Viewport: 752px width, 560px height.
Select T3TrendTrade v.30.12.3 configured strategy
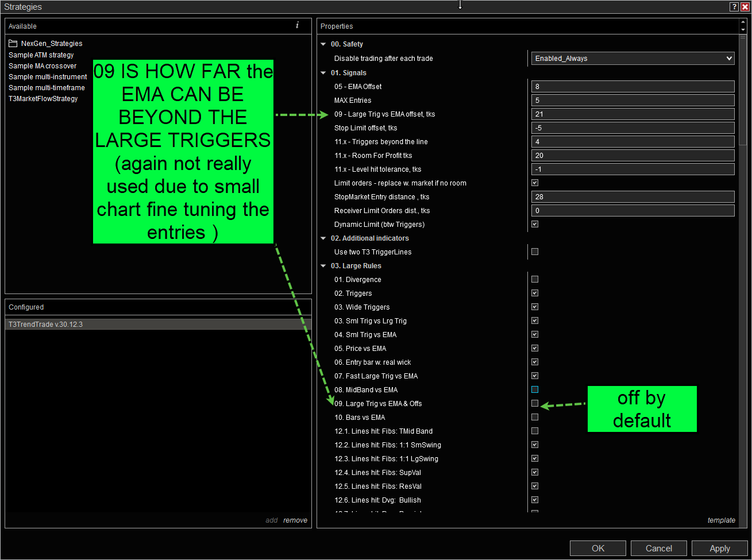[x=46, y=325]
